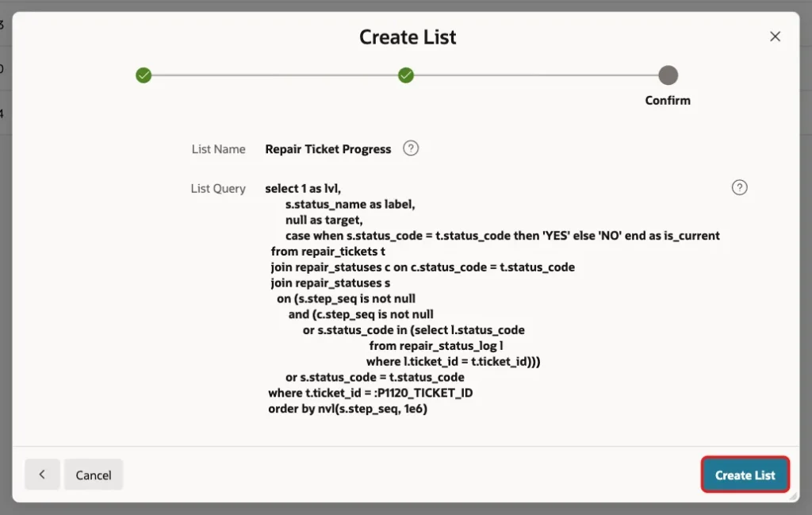The width and height of the screenshot is (812, 515).
Task: Select the Confirm wizard step marker
Action: coord(668,75)
